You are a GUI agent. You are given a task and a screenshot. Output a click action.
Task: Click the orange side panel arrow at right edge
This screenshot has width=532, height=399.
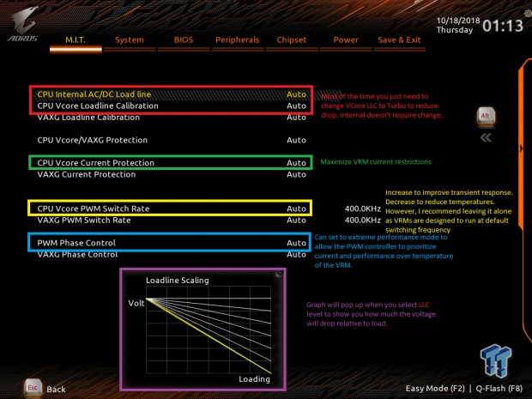(521, 148)
